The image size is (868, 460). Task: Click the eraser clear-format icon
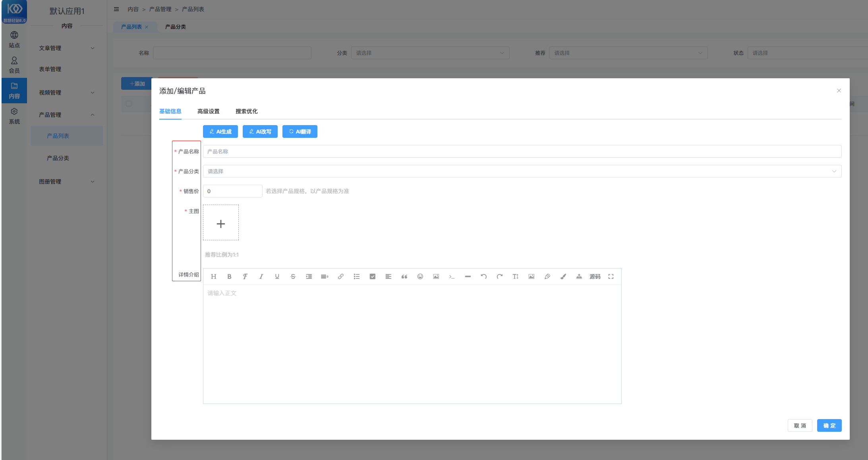547,276
